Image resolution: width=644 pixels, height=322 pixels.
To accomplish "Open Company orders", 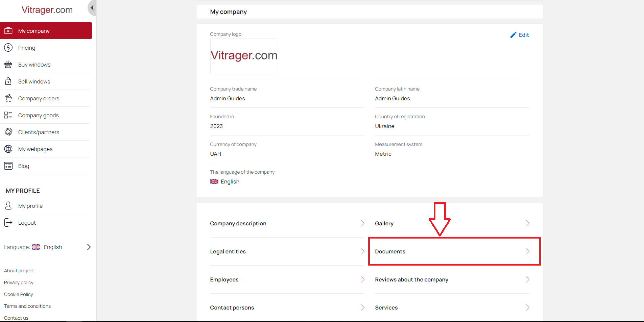I will click(x=46, y=98).
